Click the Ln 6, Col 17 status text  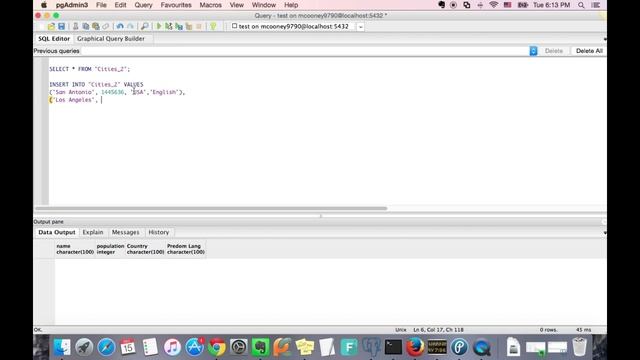point(438,330)
